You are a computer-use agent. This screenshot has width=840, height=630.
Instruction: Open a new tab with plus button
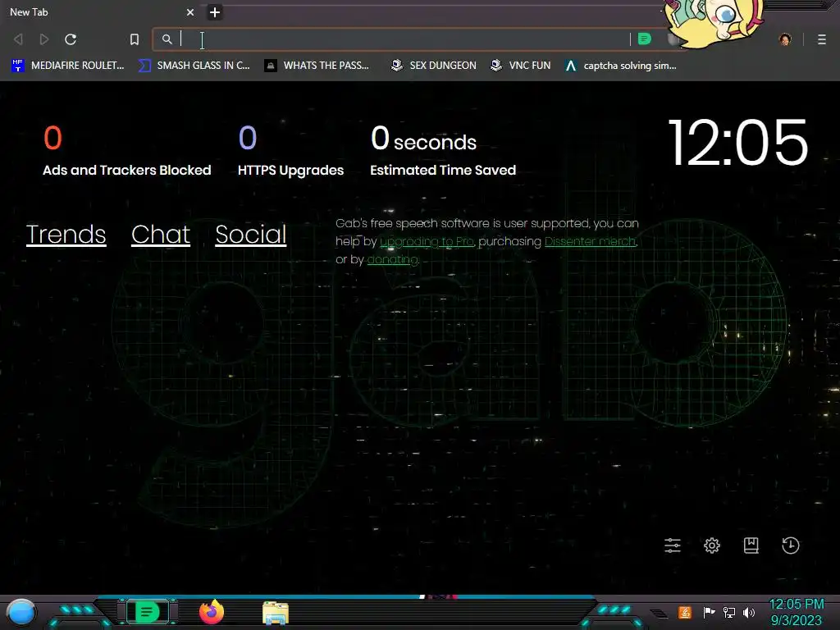pyautogui.click(x=215, y=12)
